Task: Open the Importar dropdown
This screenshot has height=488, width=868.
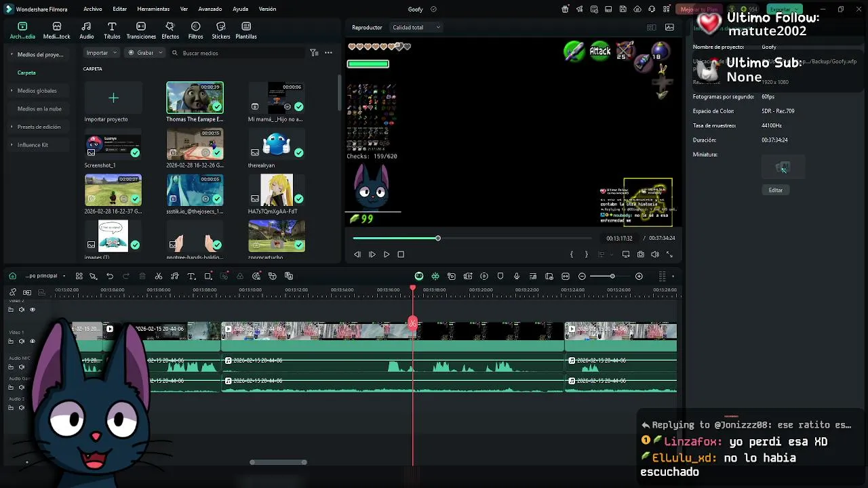Action: click(102, 53)
